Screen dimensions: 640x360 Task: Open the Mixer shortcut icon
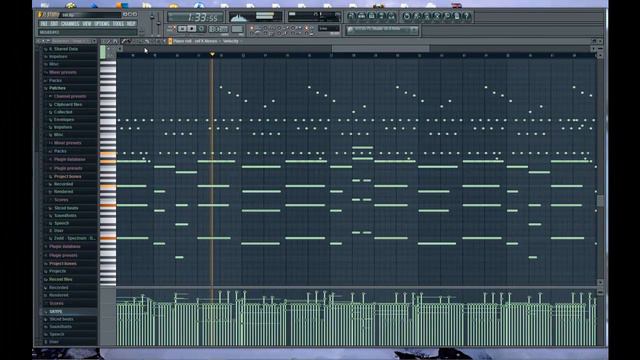[391, 16]
